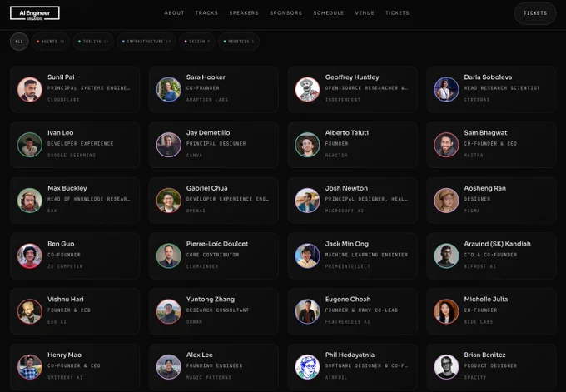This screenshot has height=392, width=566.
Task: Select Geoffrey Huntley's avatar
Action: [x=307, y=89]
